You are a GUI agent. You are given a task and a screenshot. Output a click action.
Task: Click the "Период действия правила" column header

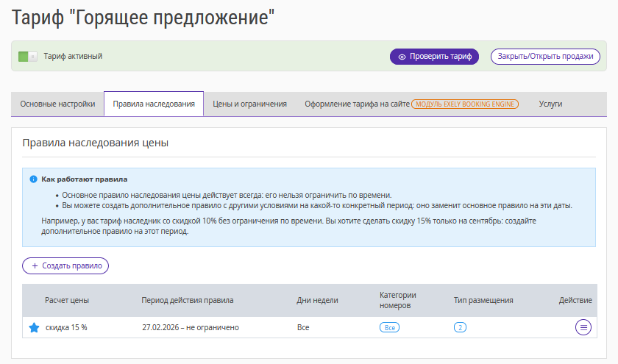[188, 300]
